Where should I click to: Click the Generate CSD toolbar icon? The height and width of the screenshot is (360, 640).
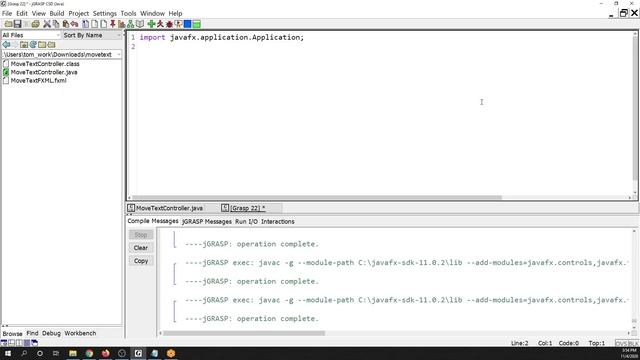[x=86, y=24]
